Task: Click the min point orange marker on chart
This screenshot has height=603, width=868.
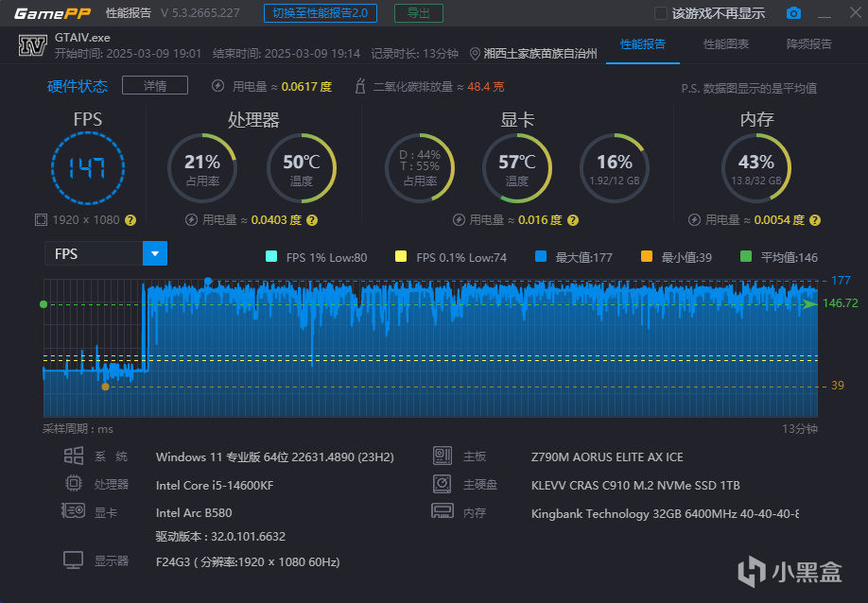Action: (105, 387)
